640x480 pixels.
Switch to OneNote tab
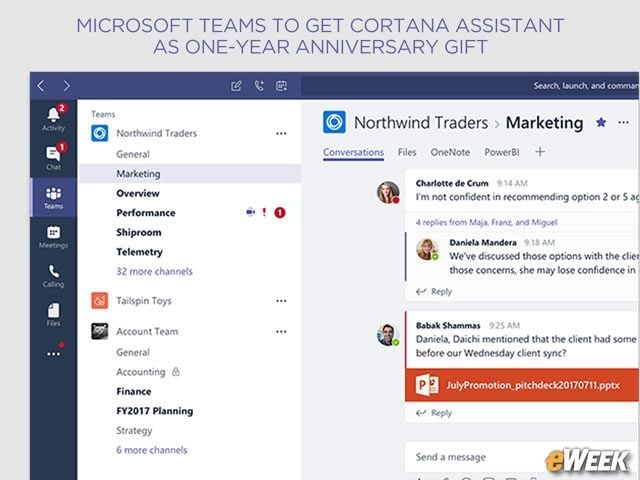[450, 152]
